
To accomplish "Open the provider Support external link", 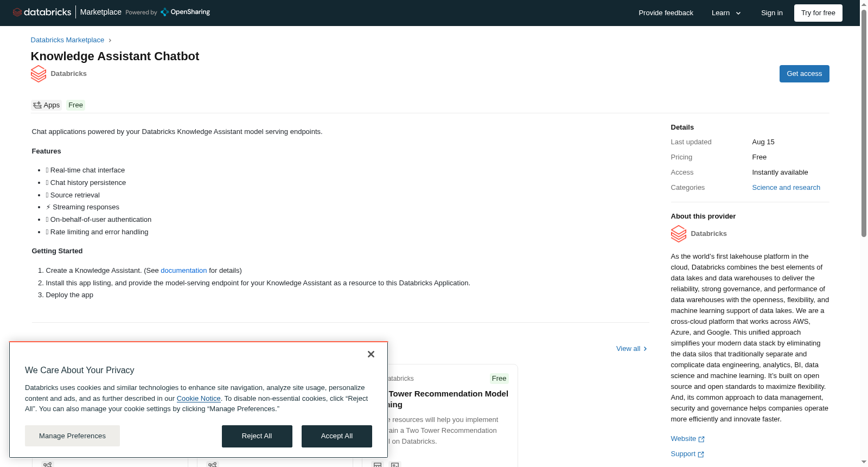I will [687, 454].
